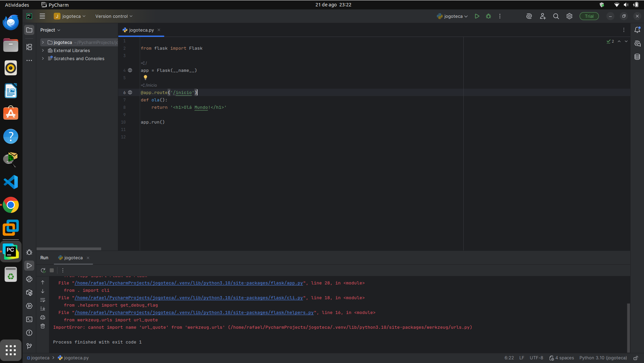Viewport: 644px width, 363px height.
Task: Open Git version control tool window
Action: coord(29,346)
